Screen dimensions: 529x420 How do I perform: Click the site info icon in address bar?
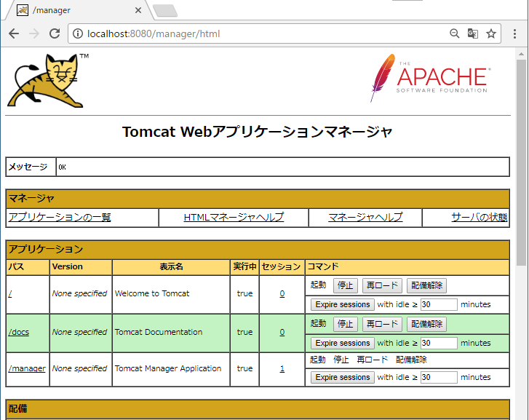pos(78,33)
